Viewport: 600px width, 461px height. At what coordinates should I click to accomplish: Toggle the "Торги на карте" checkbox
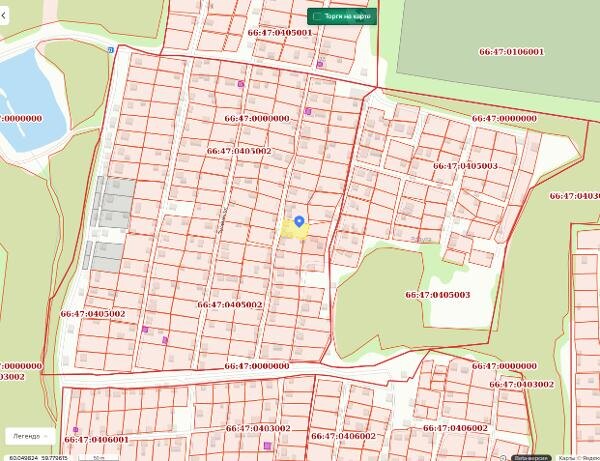tap(317, 16)
